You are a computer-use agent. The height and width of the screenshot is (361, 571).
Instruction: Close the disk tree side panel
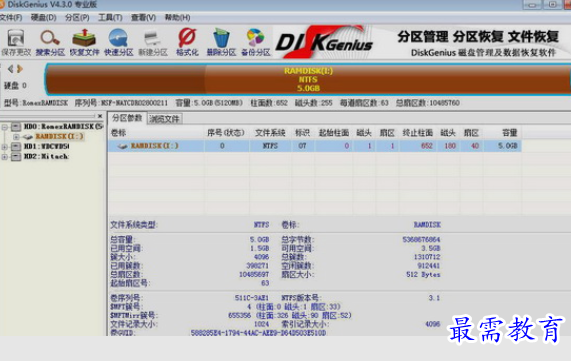100,116
